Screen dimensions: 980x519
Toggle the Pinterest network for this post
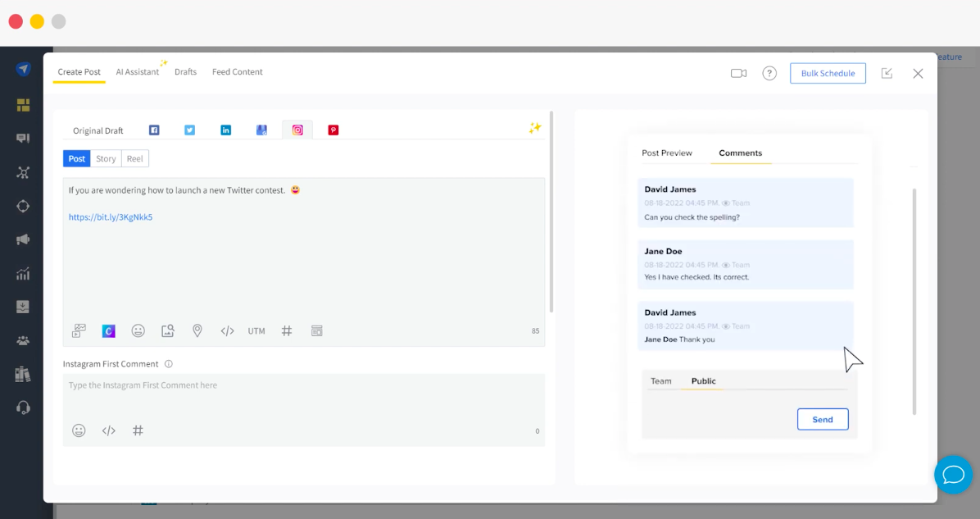coord(333,130)
